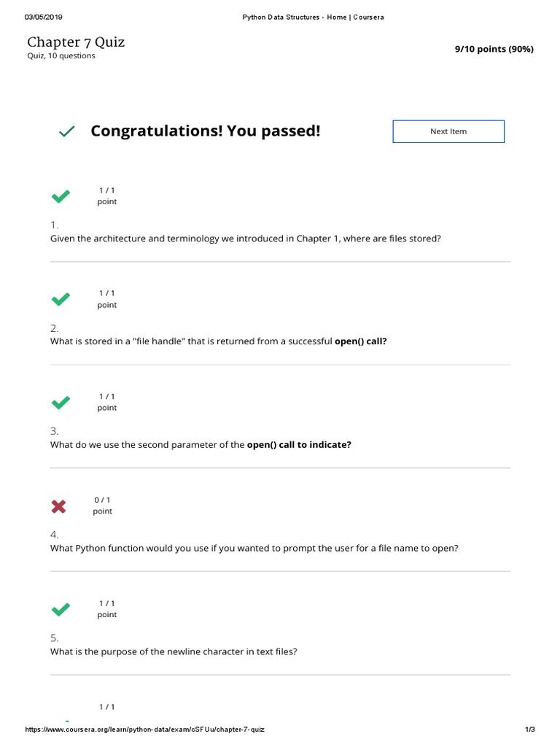Click the green checkmark for question 1
This screenshot has height=747, width=560.
61,196
